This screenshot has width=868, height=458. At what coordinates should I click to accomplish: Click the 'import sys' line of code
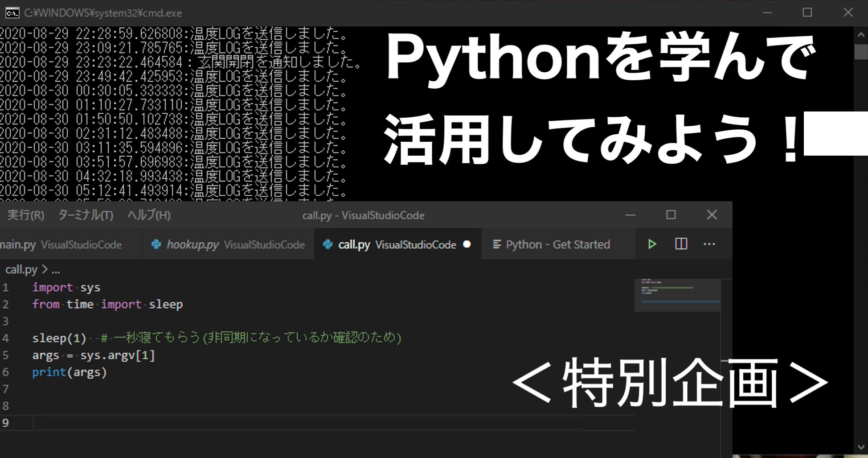pos(66,288)
